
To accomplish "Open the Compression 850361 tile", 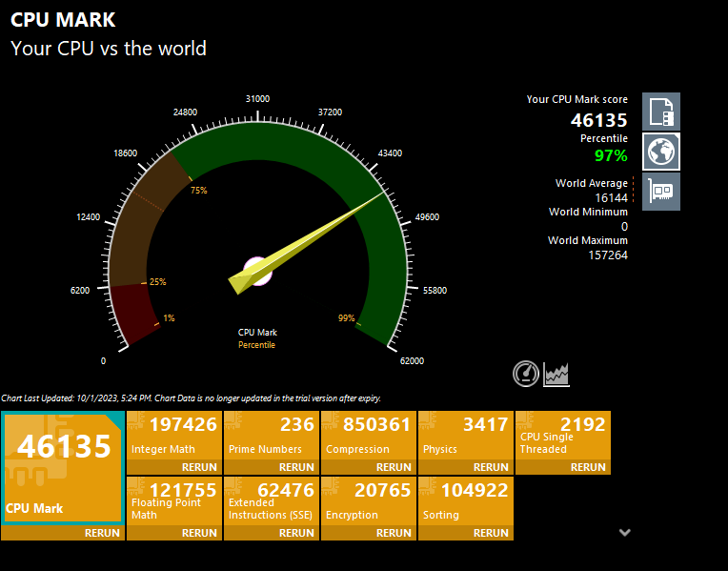I will [369, 436].
